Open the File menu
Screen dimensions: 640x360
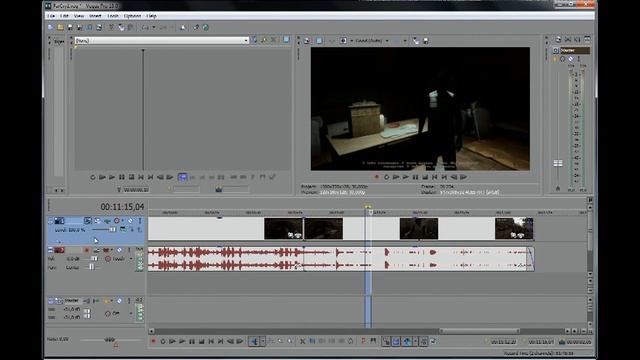[51, 16]
